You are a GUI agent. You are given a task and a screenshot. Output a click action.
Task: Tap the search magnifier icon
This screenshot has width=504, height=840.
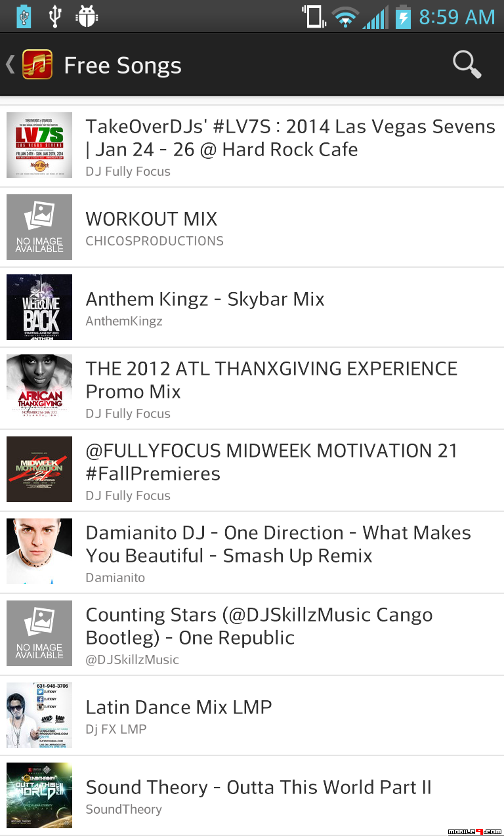pyautogui.click(x=467, y=64)
